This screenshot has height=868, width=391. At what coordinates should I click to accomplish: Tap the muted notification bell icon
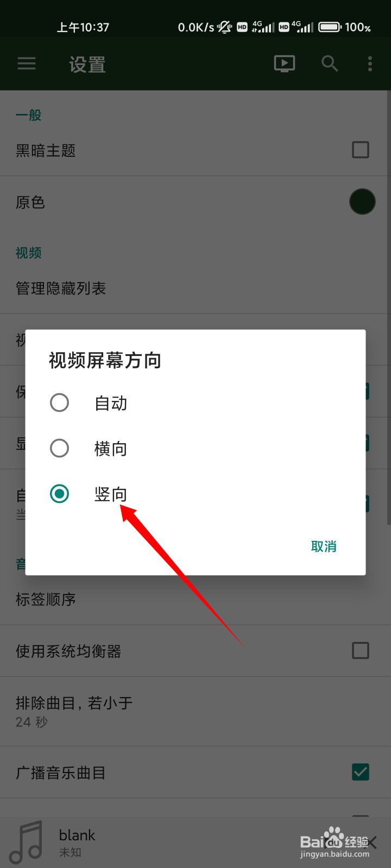tap(225, 27)
